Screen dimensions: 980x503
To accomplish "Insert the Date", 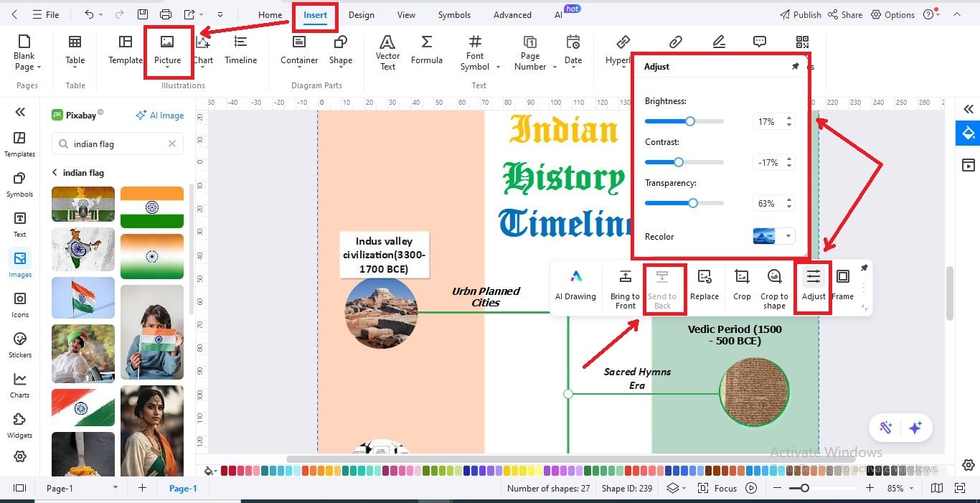I will pos(573,52).
